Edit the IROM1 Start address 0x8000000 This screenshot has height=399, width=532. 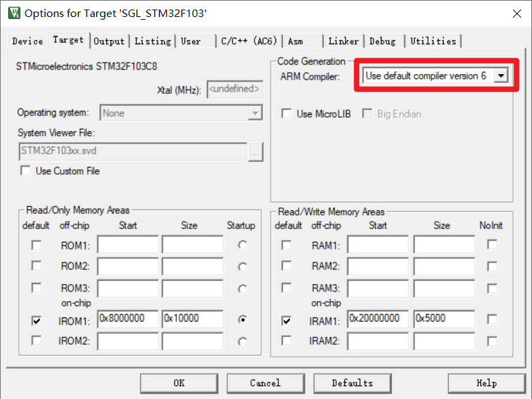pos(128,319)
